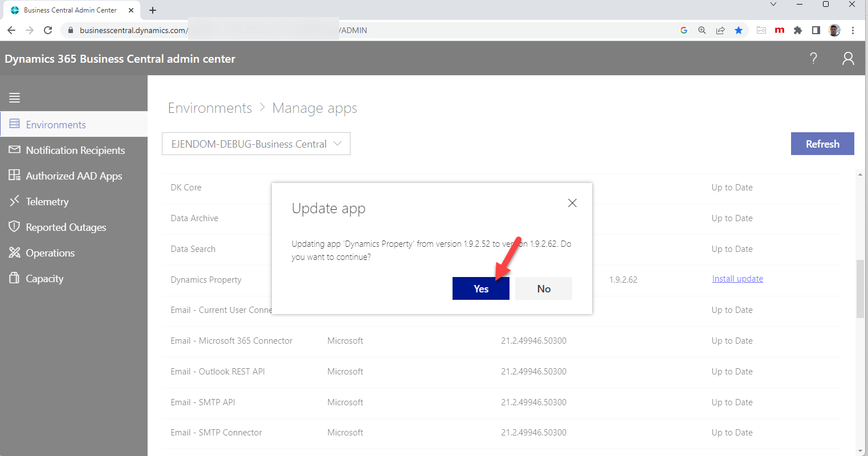Open the user account profile icon
The height and width of the screenshot is (456, 868).
pyautogui.click(x=848, y=58)
